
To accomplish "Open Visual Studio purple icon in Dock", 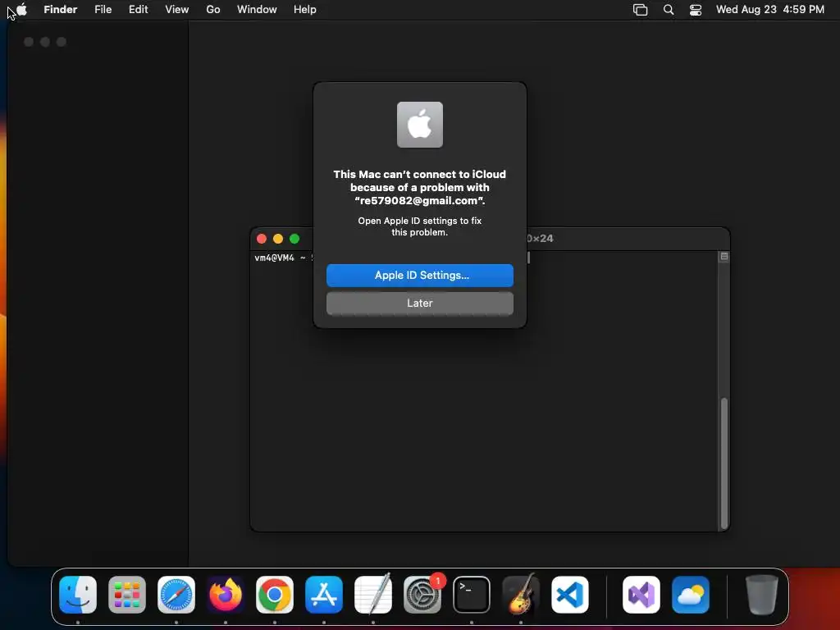I will [641, 595].
